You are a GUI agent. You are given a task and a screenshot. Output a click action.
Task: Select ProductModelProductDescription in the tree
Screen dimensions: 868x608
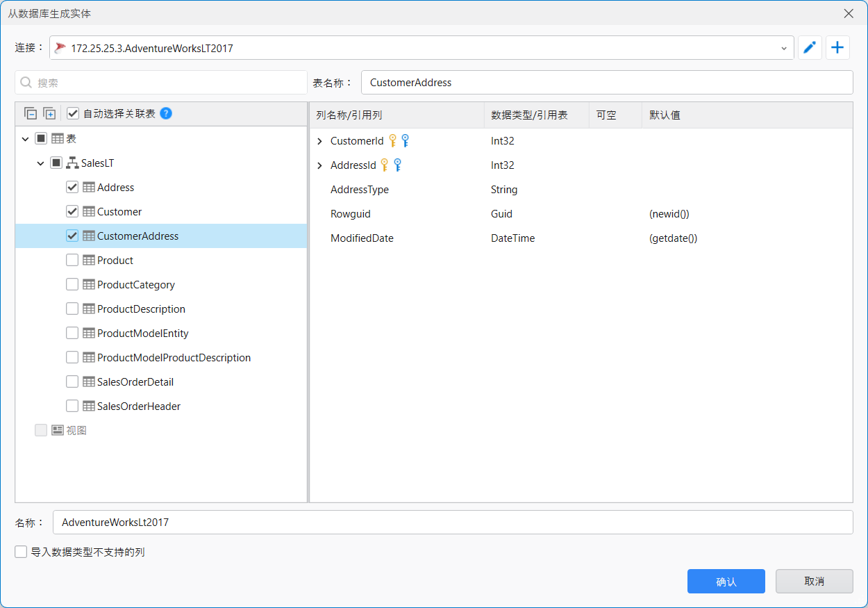point(174,358)
